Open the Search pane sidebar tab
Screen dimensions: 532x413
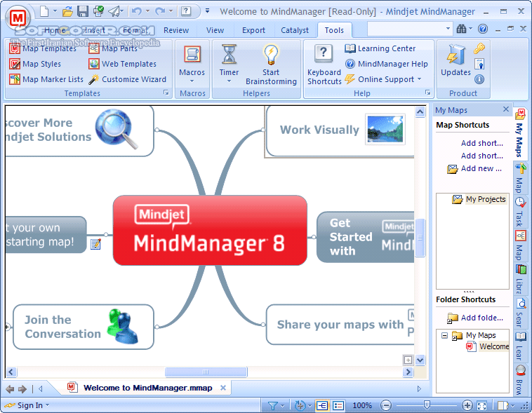[x=520, y=312]
